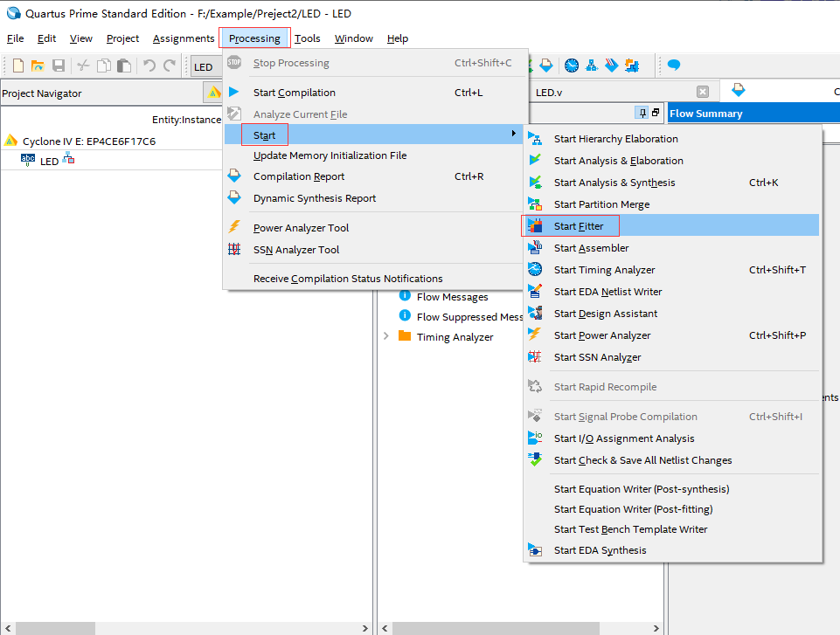Select Flow Messages in report tree
The image size is (840, 635).
click(452, 297)
